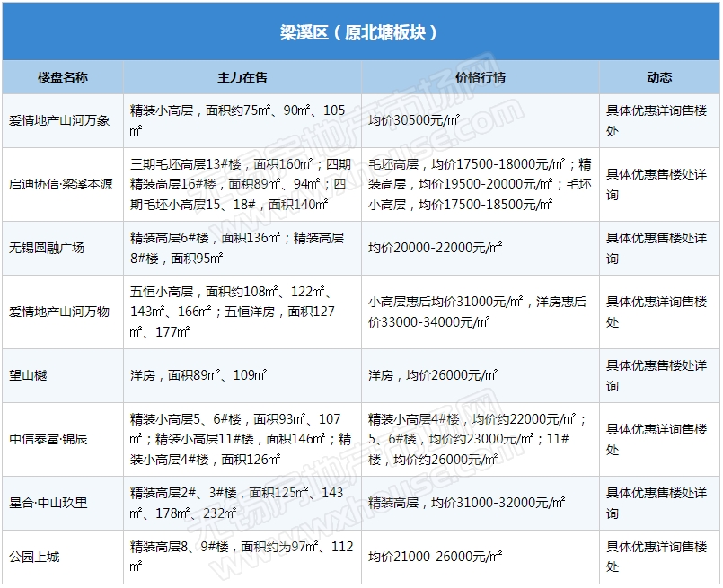Click the 均价21000-26000元/㎡ price cell
This screenshot has width=723, height=588.
coord(435,557)
